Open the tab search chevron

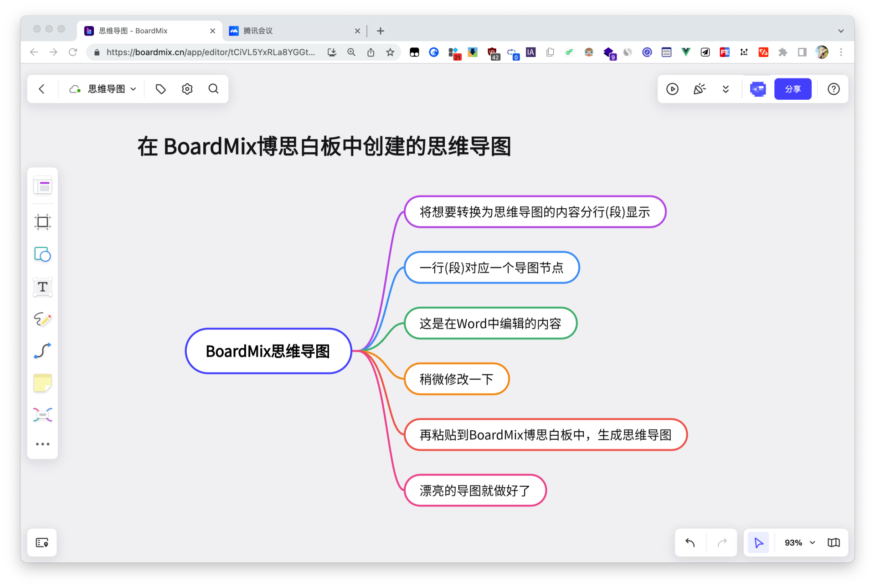[841, 31]
